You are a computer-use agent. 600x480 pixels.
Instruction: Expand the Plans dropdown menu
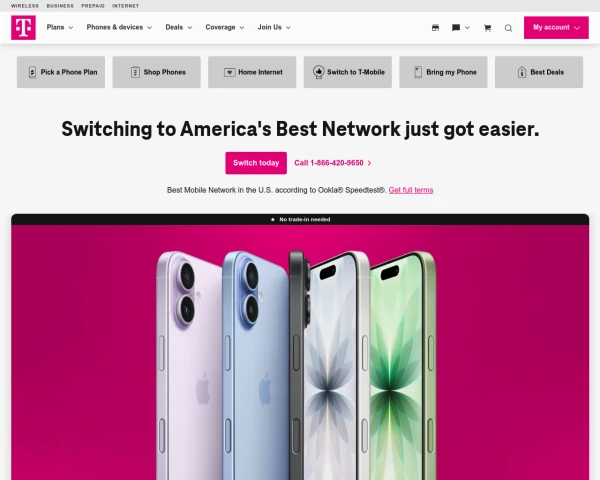coord(60,27)
